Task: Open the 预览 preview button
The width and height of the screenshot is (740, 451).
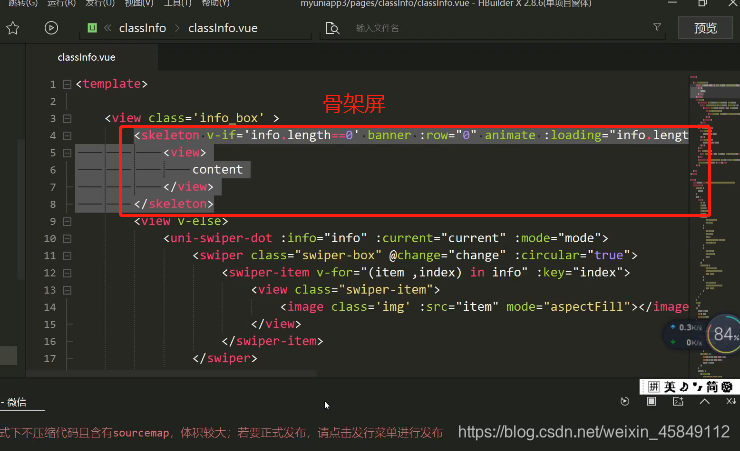Action: (x=705, y=28)
